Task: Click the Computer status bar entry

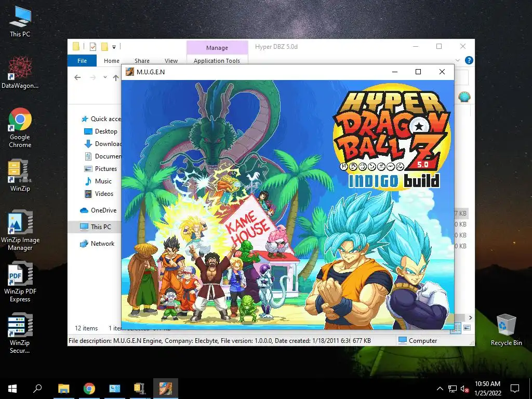Action: coord(418,341)
